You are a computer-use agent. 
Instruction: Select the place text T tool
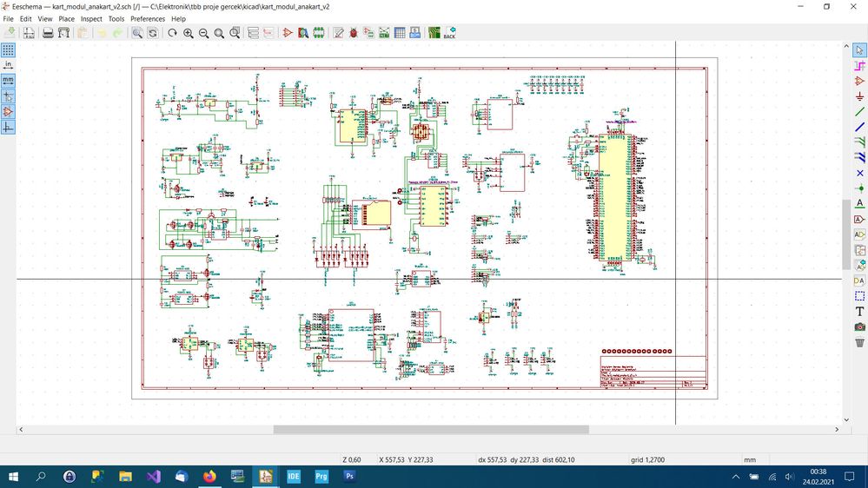pos(859,312)
